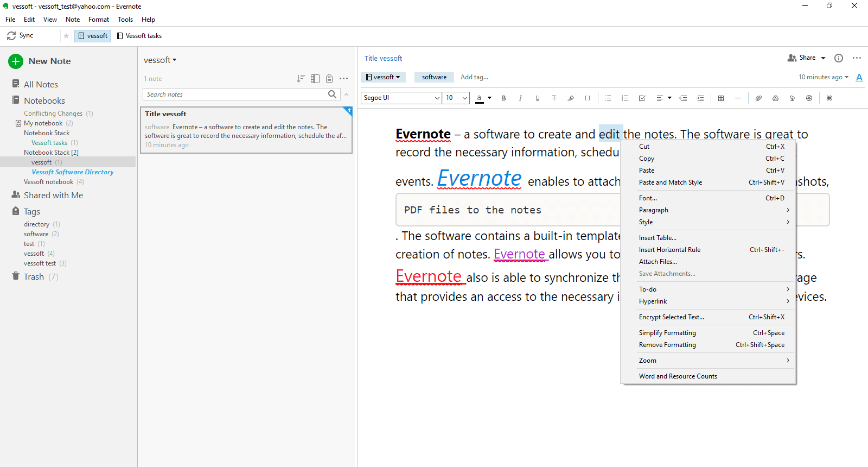The image size is (868, 467).
Task: Click the Vessoft tasks shortcut
Action: click(x=139, y=36)
